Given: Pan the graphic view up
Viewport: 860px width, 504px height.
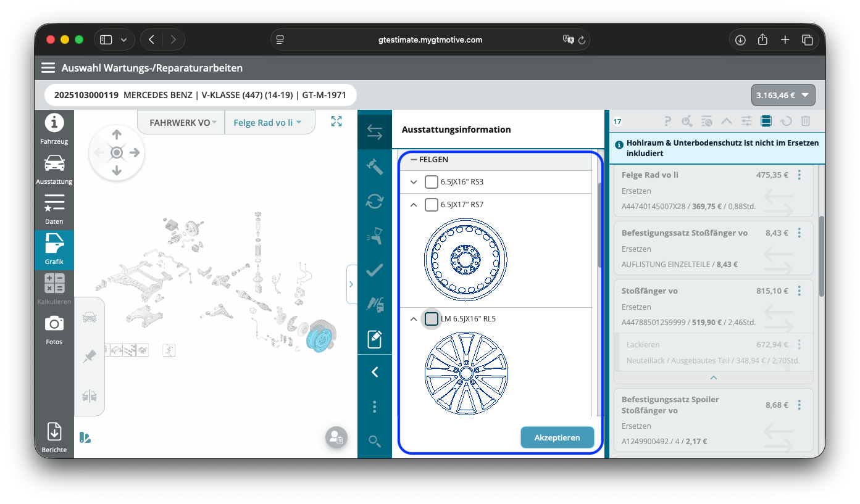Looking at the screenshot, I should tap(117, 134).
